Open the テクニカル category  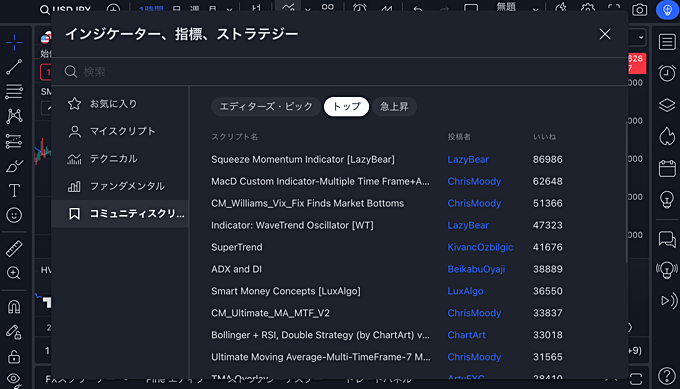click(120, 159)
